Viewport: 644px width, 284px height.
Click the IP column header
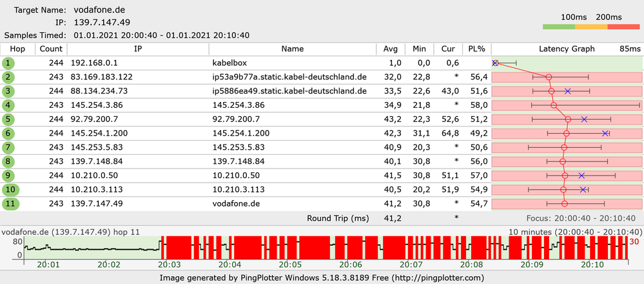click(138, 49)
